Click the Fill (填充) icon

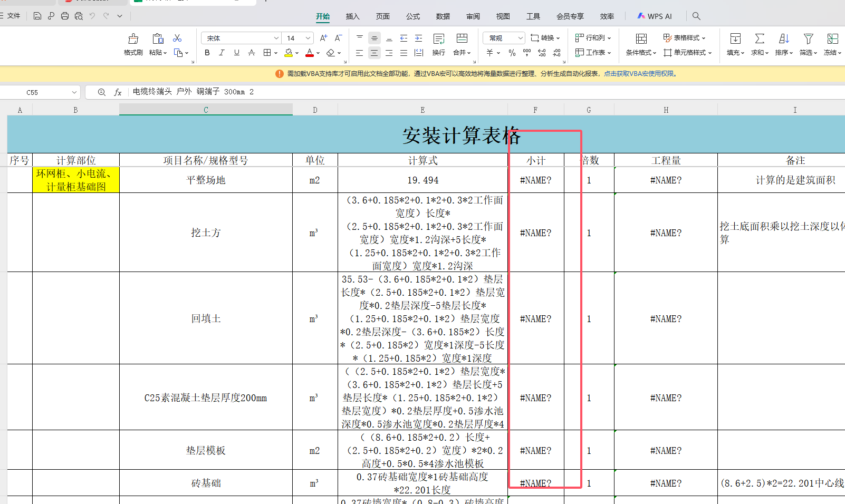tap(735, 38)
